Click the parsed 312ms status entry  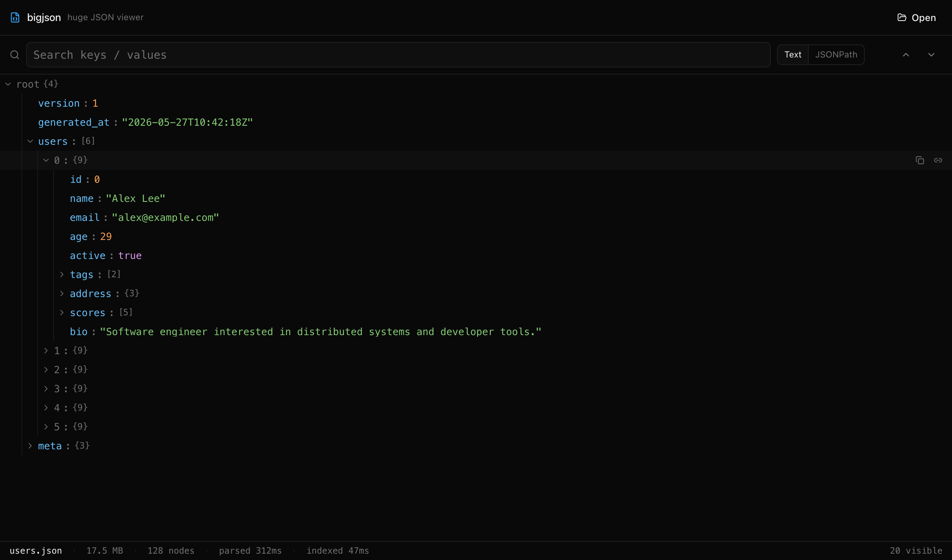click(x=250, y=551)
